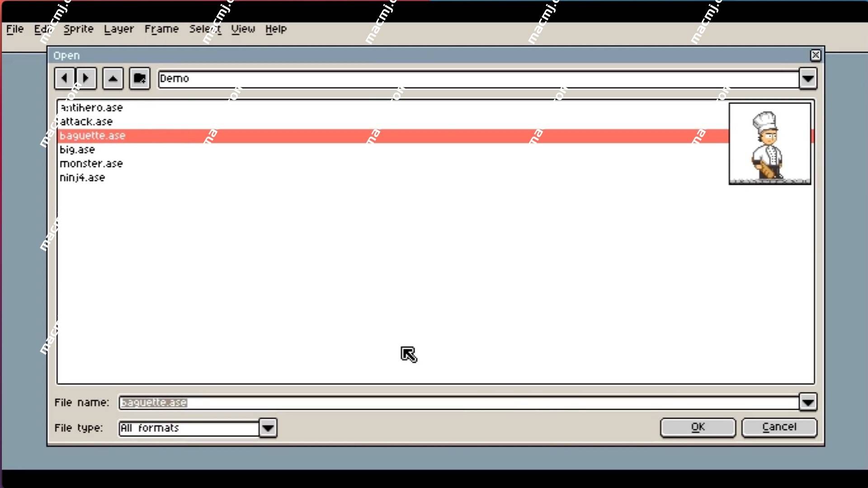Open the Frame menu
Image resolution: width=868 pixels, height=488 pixels.
pos(160,28)
